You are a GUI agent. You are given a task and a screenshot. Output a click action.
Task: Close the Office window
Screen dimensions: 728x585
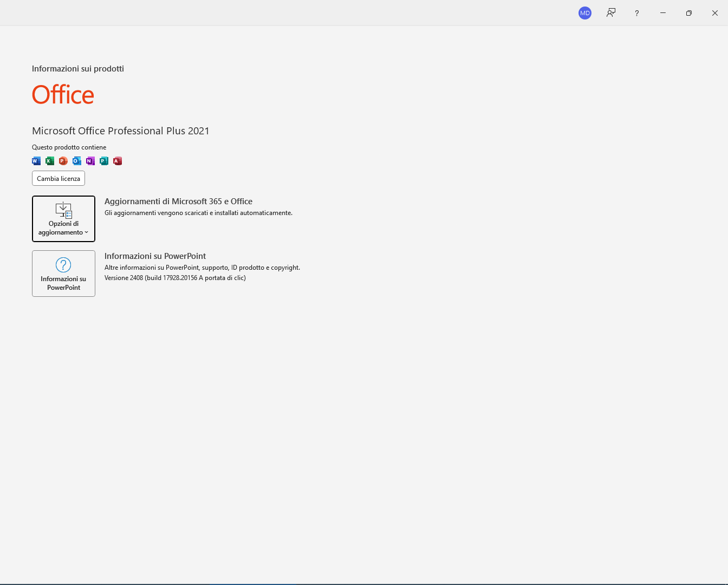(715, 13)
